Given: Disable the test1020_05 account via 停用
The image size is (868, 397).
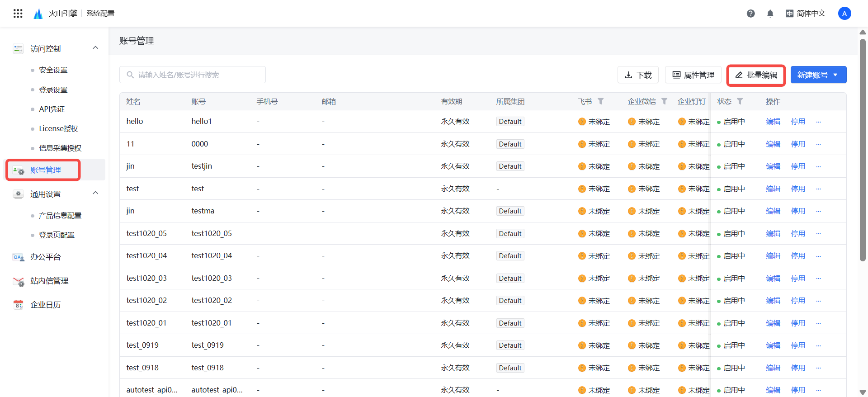Looking at the screenshot, I should click(798, 233).
